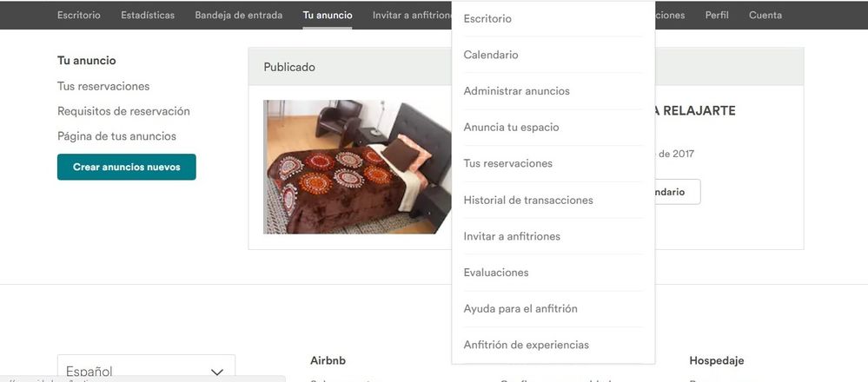Open the Cuenta tab
Screen dimensions: 868x382
point(765,16)
